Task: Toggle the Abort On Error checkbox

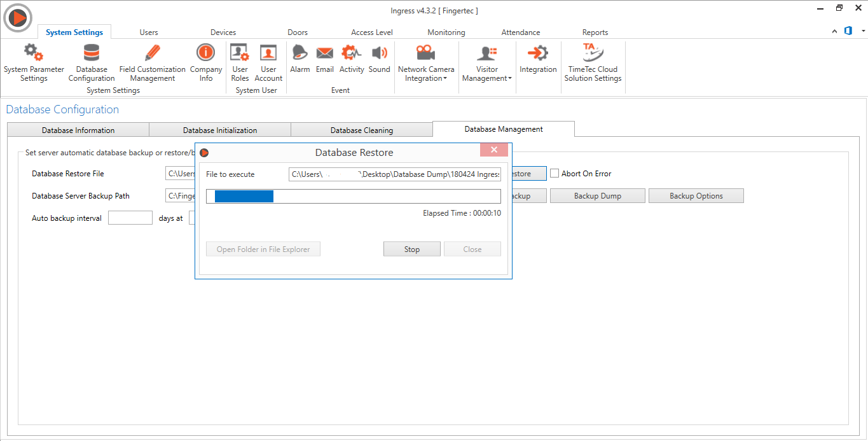Action: click(x=555, y=173)
